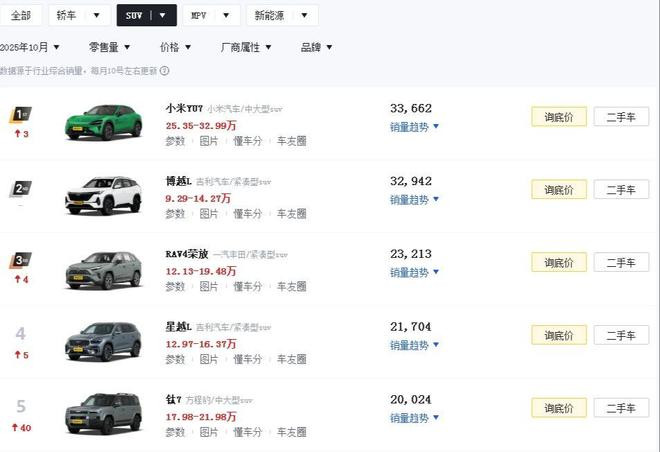Open the 钛7 car thumbnail
The width and height of the screenshot is (660, 452).
click(x=104, y=414)
